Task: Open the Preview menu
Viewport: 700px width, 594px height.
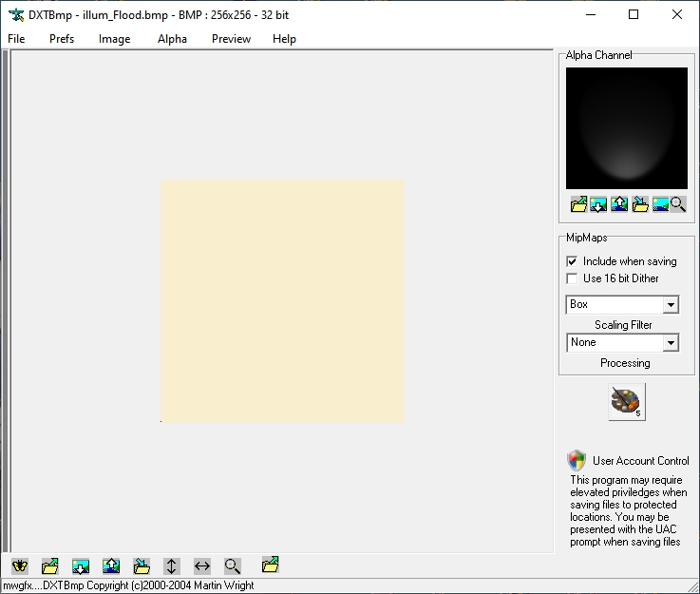Action: tap(231, 39)
